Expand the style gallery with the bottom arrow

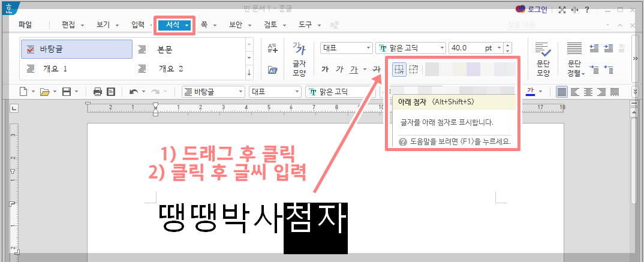tap(249, 73)
